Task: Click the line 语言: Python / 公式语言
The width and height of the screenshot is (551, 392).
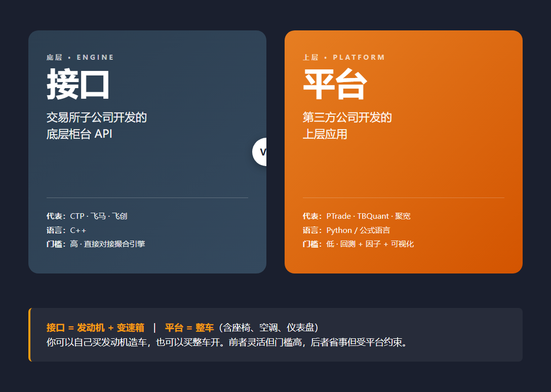Action: [x=346, y=230]
